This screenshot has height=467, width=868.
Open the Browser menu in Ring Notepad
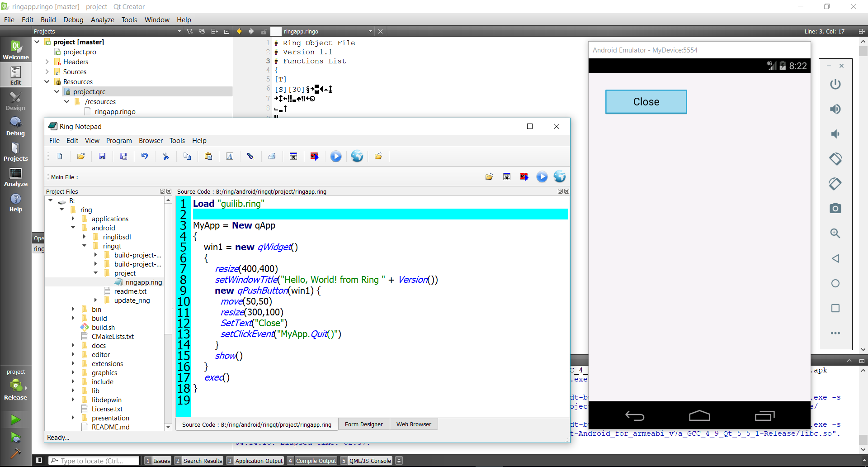(151, 141)
